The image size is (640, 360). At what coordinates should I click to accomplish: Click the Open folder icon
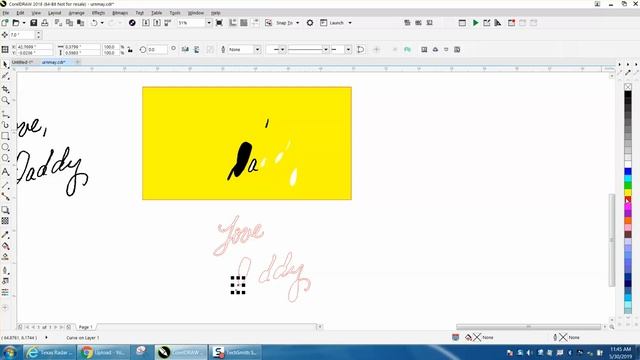tap(16, 23)
